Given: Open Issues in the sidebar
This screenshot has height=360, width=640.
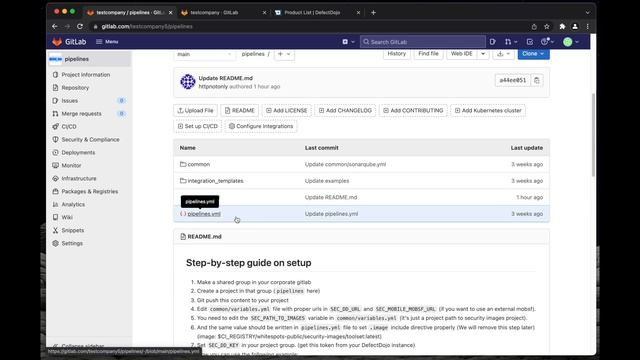Looking at the screenshot, I should tap(70, 100).
